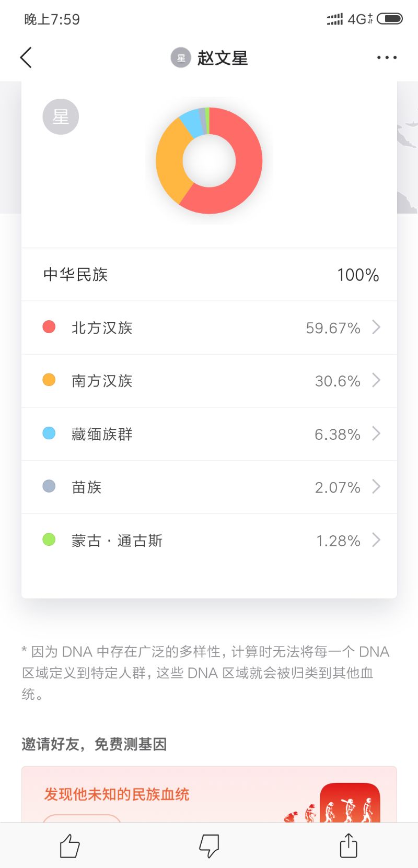Tap the 发现他未知的民族血统 banner text
Image resolution: width=418 pixels, height=868 pixels.
pos(117,794)
